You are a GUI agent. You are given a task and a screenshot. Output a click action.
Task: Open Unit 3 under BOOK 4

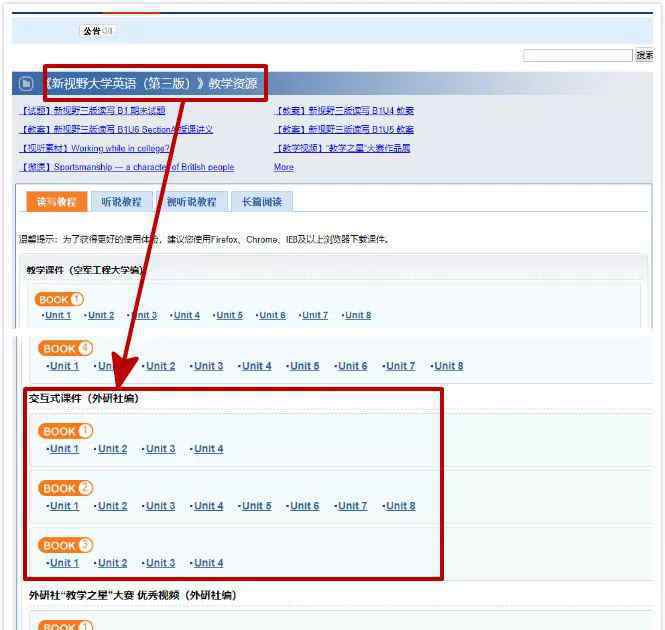208,366
